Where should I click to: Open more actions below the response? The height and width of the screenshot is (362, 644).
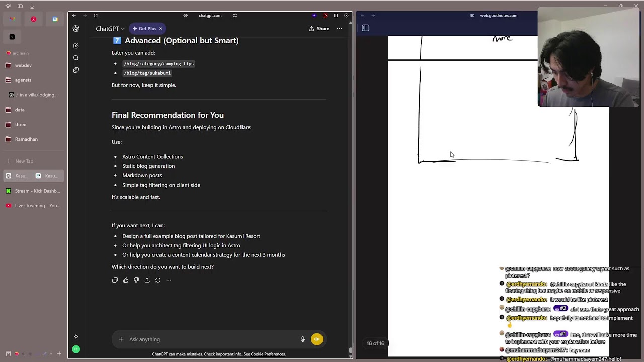click(169, 280)
